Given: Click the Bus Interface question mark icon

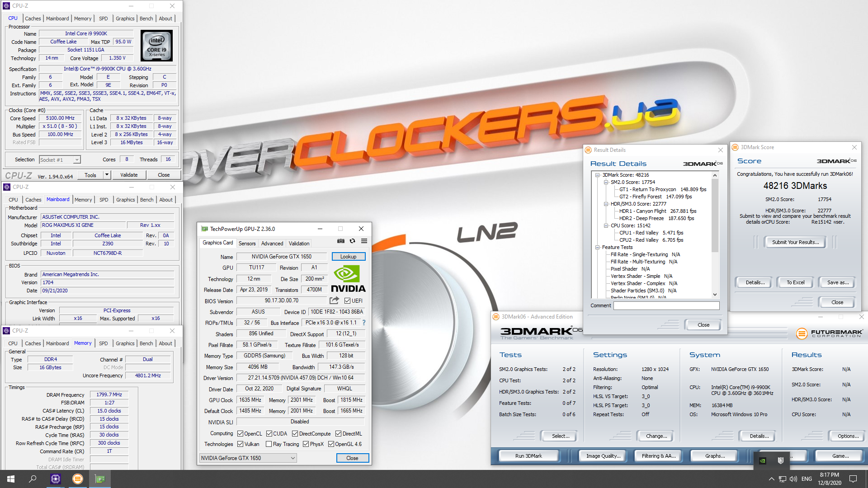Looking at the screenshot, I should point(364,323).
